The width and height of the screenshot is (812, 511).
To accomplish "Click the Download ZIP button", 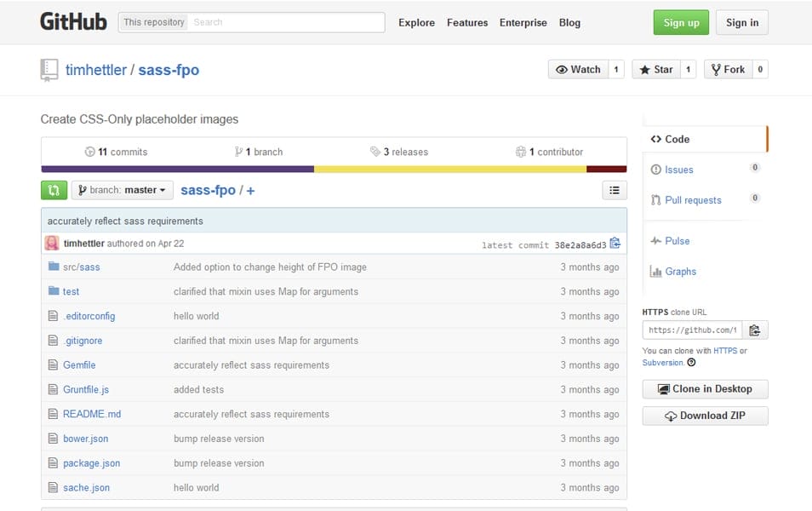I will (704, 416).
